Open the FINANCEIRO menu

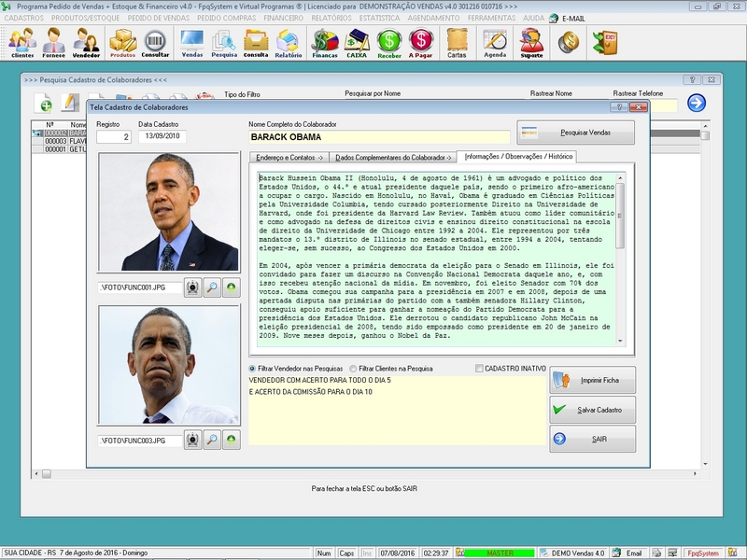pyautogui.click(x=286, y=17)
